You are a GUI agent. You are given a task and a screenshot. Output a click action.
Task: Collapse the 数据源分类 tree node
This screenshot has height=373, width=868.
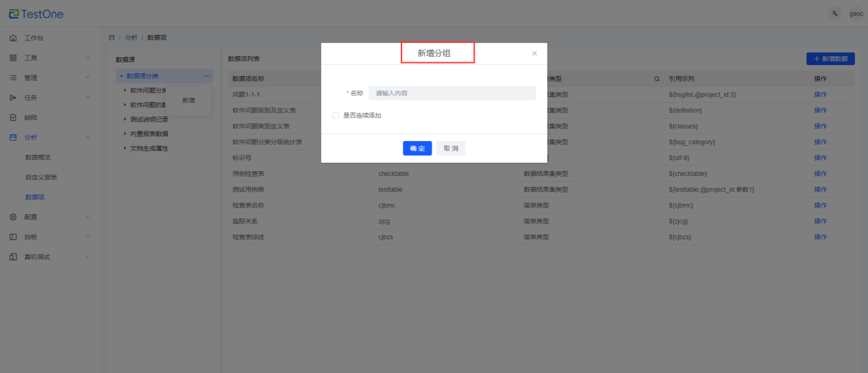point(121,76)
